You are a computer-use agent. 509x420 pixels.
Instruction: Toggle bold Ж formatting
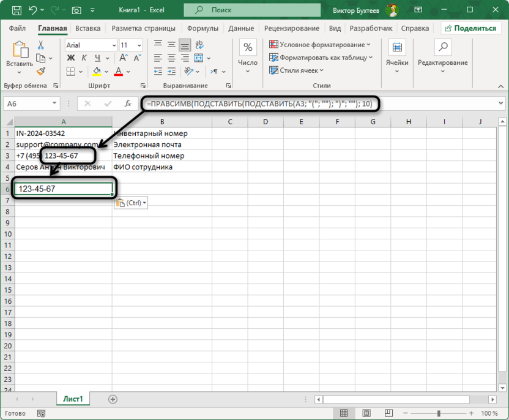(70, 58)
